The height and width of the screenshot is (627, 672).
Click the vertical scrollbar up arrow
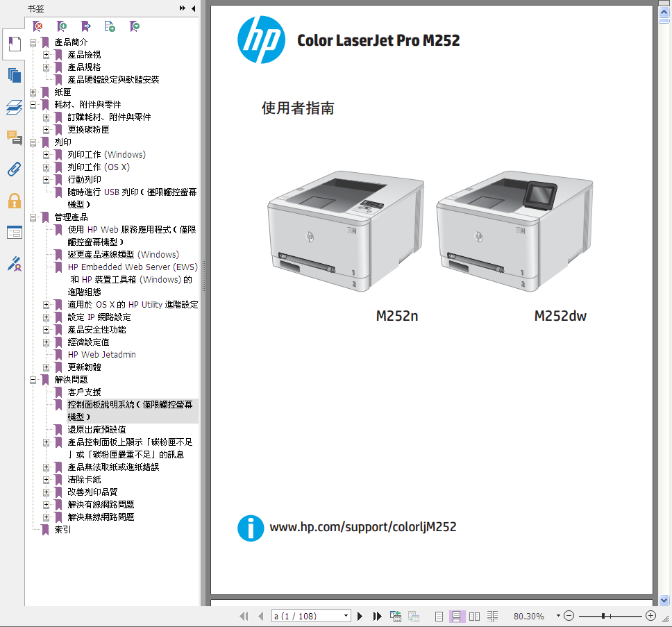[x=664, y=12]
